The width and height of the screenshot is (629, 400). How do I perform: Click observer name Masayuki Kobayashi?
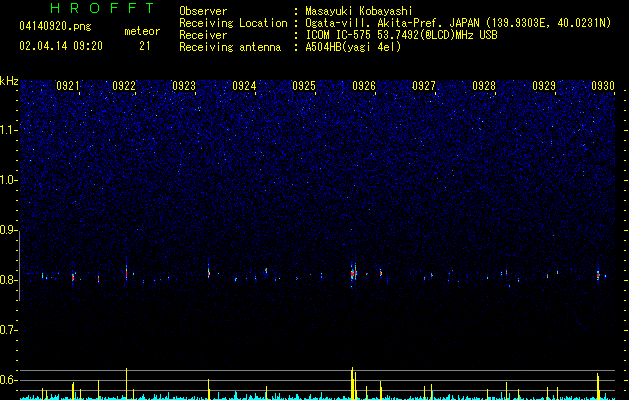click(x=359, y=11)
